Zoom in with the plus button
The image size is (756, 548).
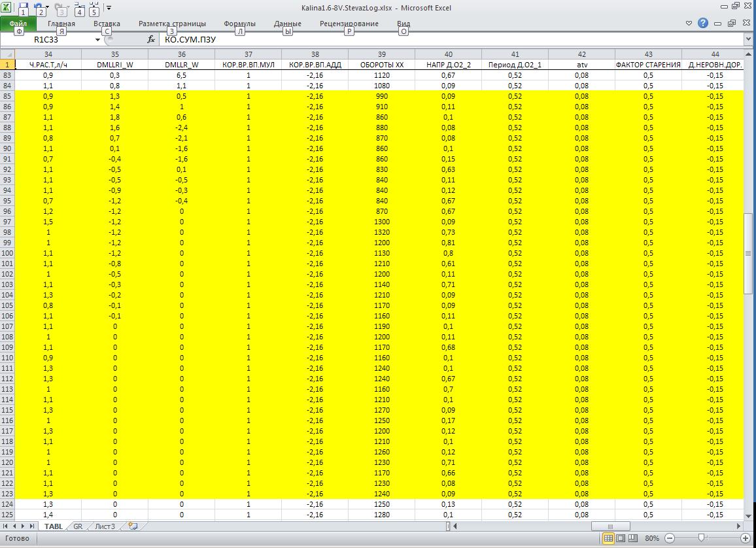click(x=745, y=538)
